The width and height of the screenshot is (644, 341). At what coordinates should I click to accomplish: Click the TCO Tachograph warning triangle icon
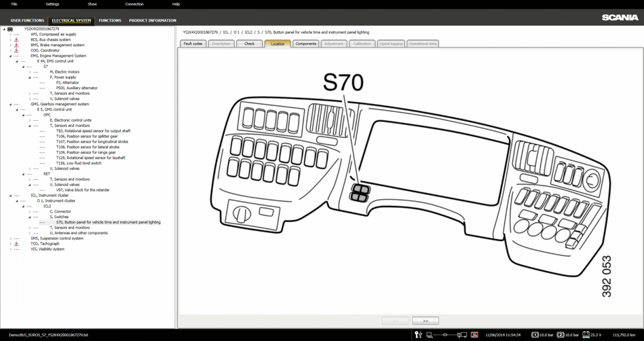point(16,244)
